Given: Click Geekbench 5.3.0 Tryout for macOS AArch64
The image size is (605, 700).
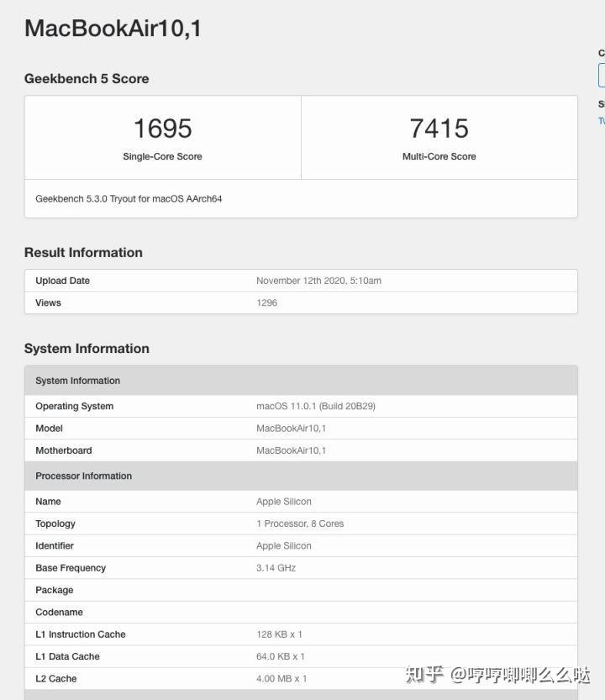Looking at the screenshot, I should (129, 198).
